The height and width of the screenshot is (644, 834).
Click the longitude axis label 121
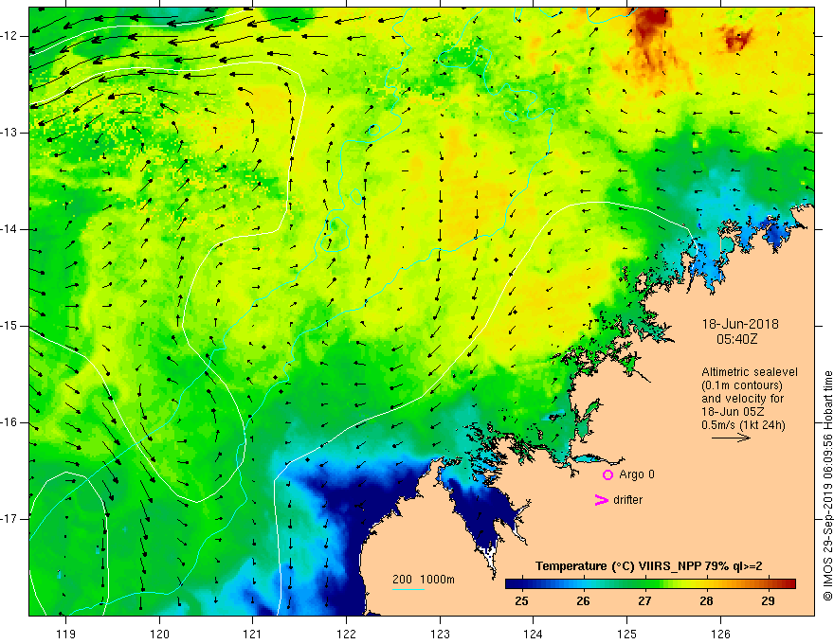coord(253,634)
